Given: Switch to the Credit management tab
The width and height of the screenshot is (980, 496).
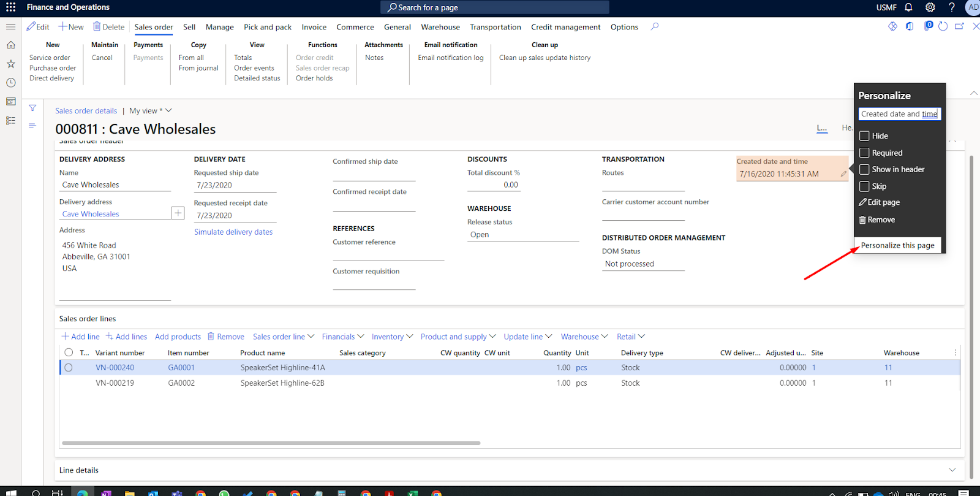Looking at the screenshot, I should coord(566,27).
